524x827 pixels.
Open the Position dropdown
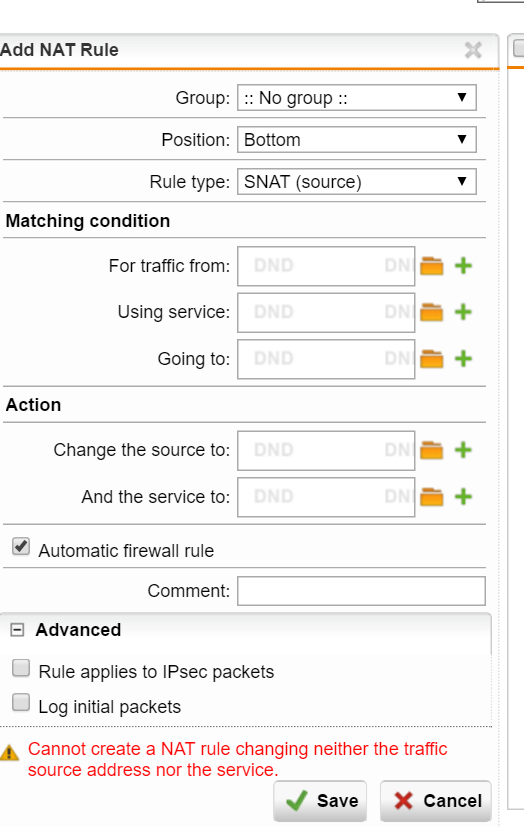point(357,140)
